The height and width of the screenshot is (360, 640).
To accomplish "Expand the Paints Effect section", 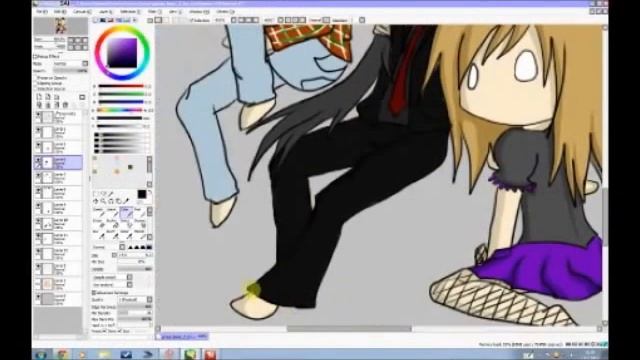I will click(35, 56).
